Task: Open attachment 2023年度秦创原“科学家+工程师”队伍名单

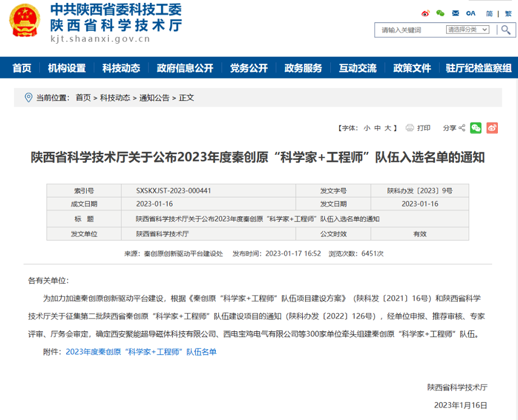Action: [x=141, y=352]
